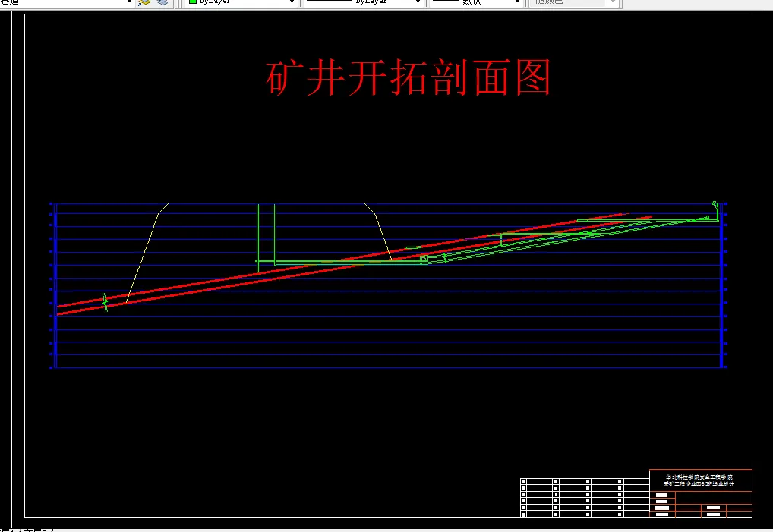The width and height of the screenshot is (773, 532).
Task: Select the title block line mentioning 毕业设计
Action: click(x=699, y=484)
